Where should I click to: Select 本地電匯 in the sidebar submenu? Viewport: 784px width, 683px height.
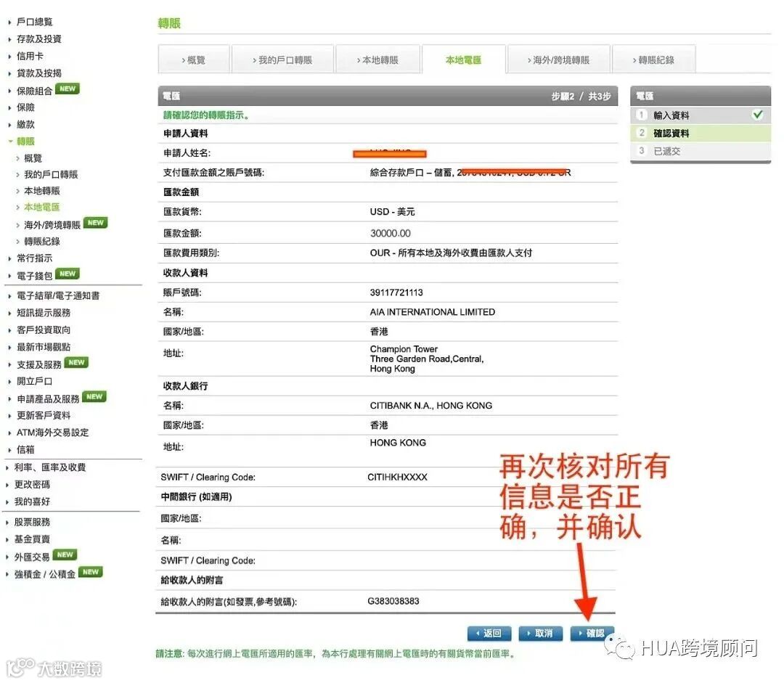pyautogui.click(x=41, y=207)
